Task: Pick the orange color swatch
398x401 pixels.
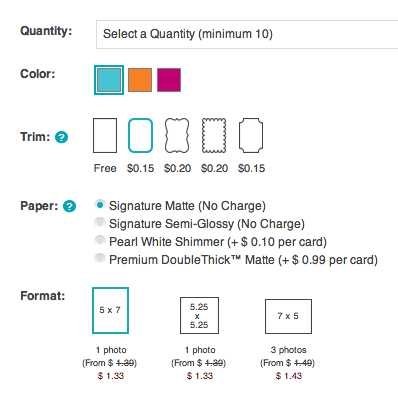Action: (140, 80)
